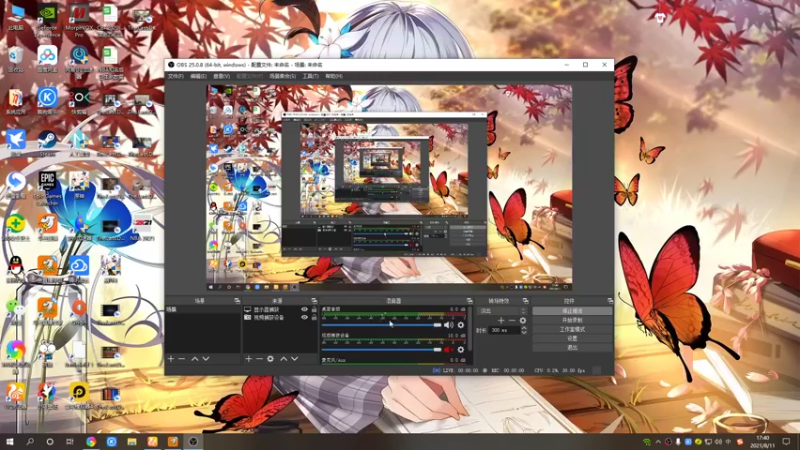Remove the selected scene with the minus icon
The height and width of the screenshot is (450, 800).
click(x=182, y=359)
